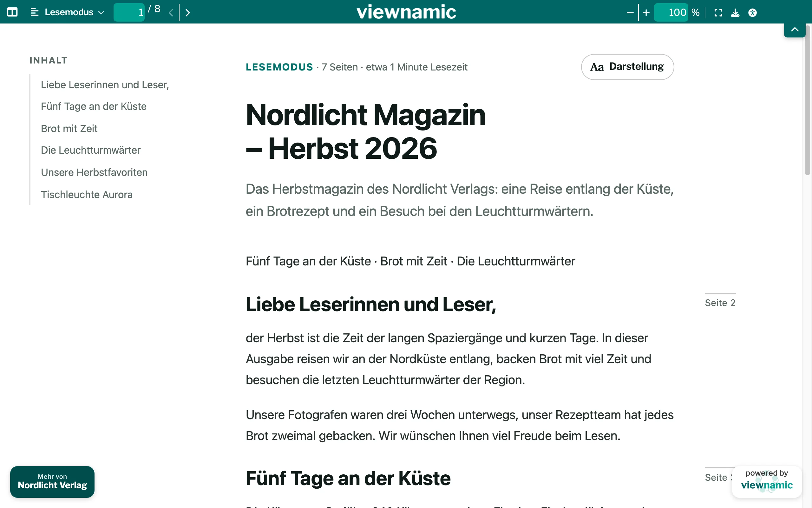Go to the previous page arrow
812x508 pixels.
point(171,13)
